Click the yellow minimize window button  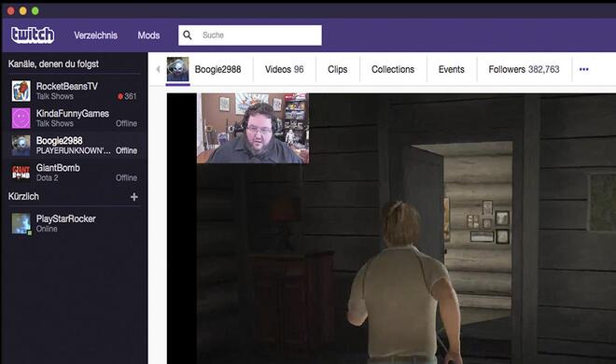(22, 11)
